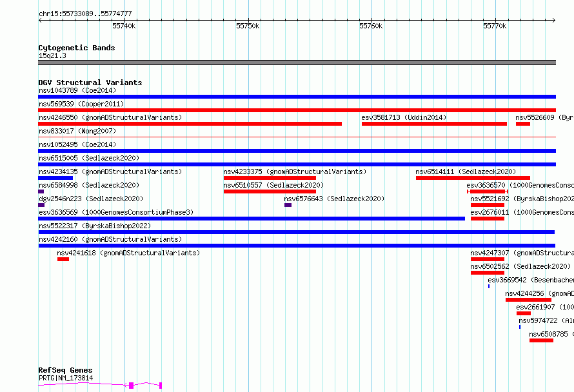Screen dimensions: 574x392
Task: Select the nsv1052495 (Coe2014) variant label
Action: pos(77,144)
